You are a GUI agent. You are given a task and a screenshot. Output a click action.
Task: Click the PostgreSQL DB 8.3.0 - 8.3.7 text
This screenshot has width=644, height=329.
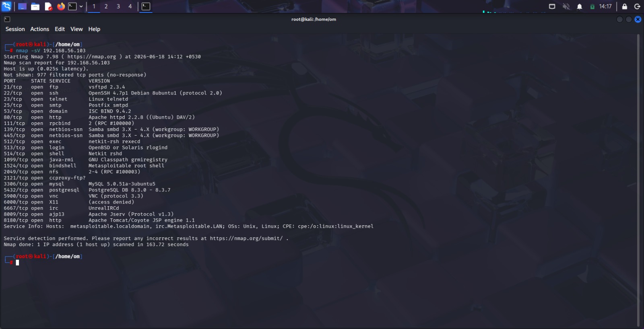point(130,190)
